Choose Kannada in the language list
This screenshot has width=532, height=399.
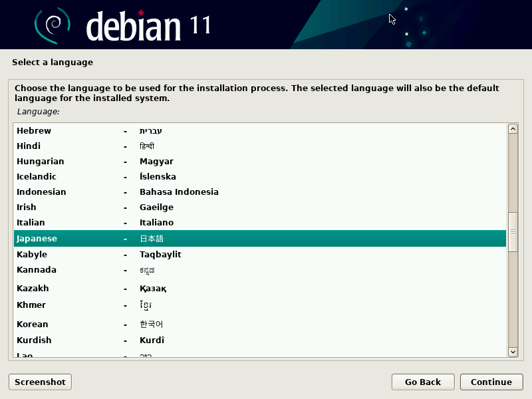(260, 270)
